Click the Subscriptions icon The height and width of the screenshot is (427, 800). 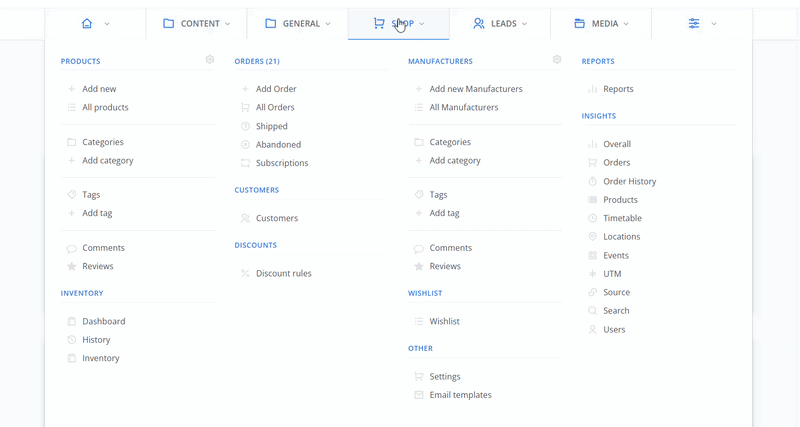pyautogui.click(x=245, y=163)
